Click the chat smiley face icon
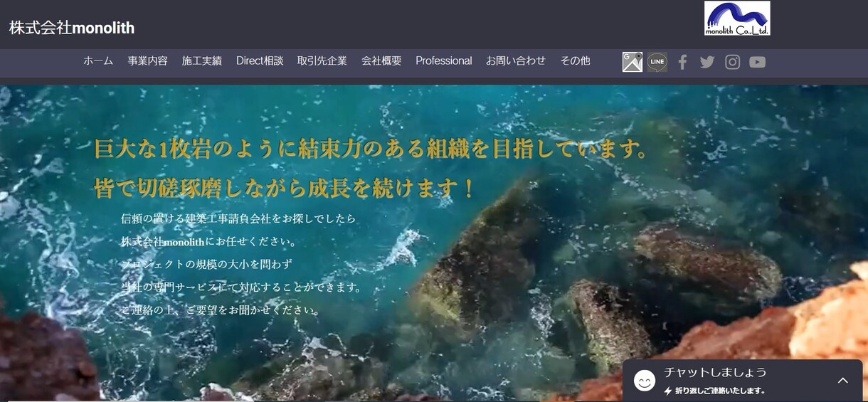868x402 pixels. 645,381
